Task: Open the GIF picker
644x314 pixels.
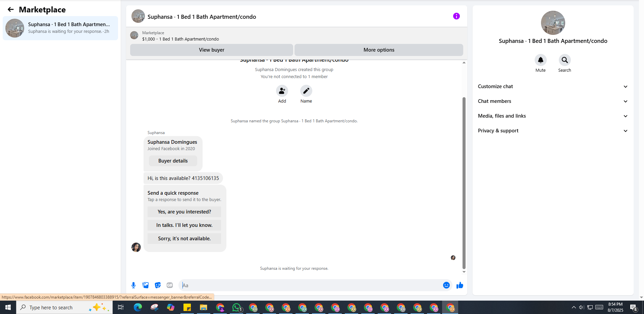Action: [x=170, y=285]
